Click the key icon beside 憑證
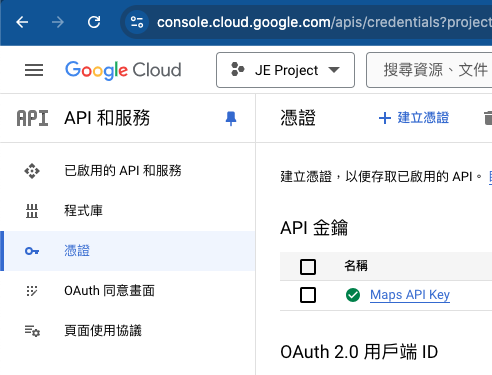This screenshot has height=375, width=492. coord(32,251)
